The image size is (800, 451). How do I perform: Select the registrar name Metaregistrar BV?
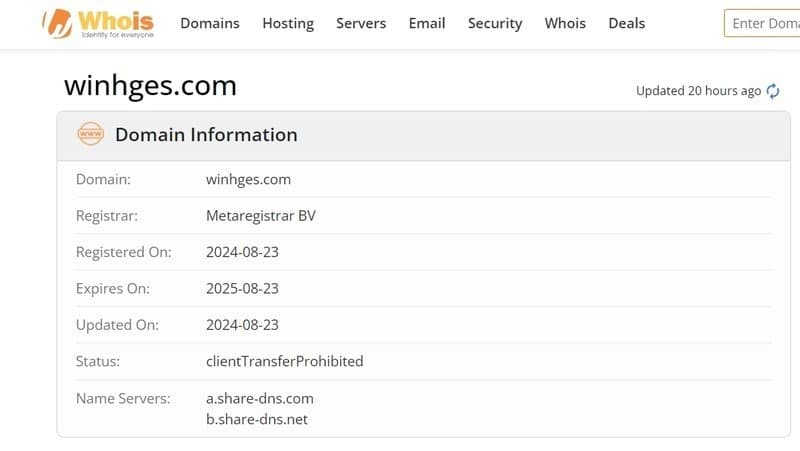pos(260,216)
